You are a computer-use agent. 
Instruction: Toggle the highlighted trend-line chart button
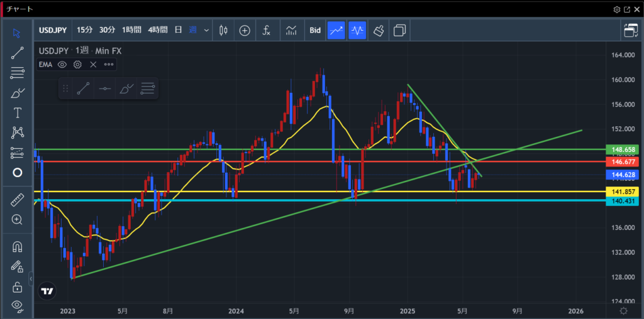336,30
